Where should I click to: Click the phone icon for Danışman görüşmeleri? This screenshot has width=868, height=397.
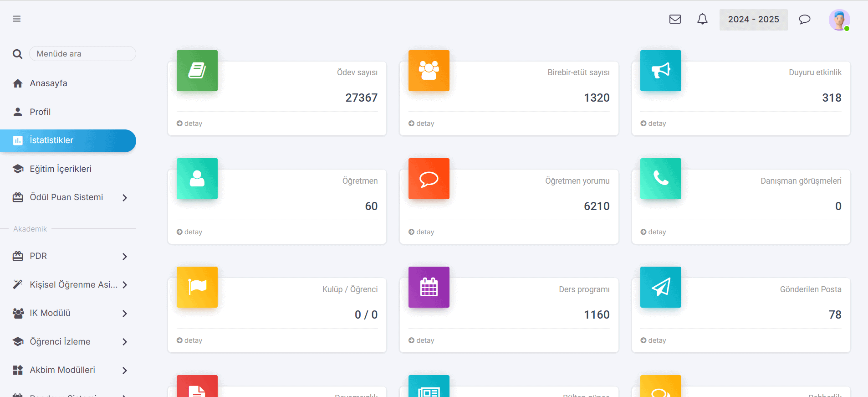[661, 179]
